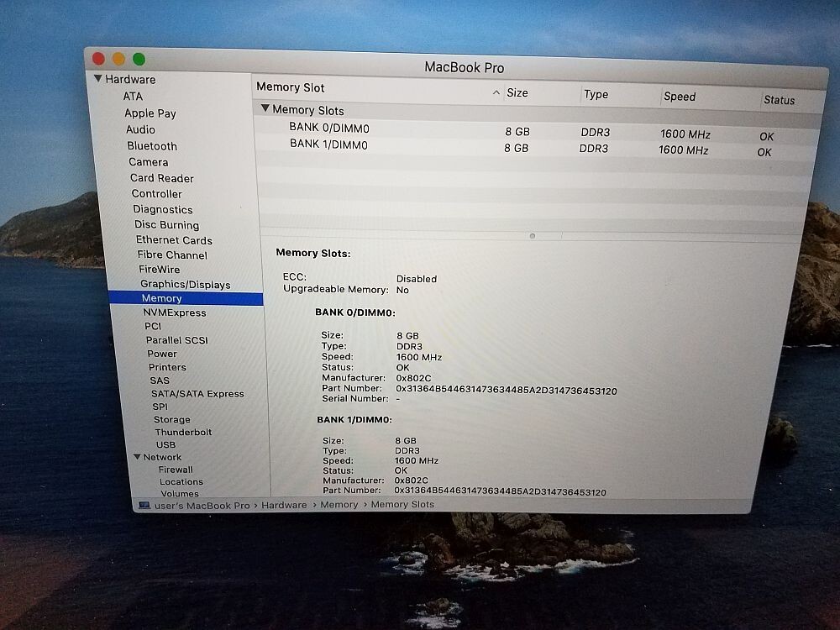Select SAS in the sidebar
This screenshot has width=840, height=630.
[160, 381]
